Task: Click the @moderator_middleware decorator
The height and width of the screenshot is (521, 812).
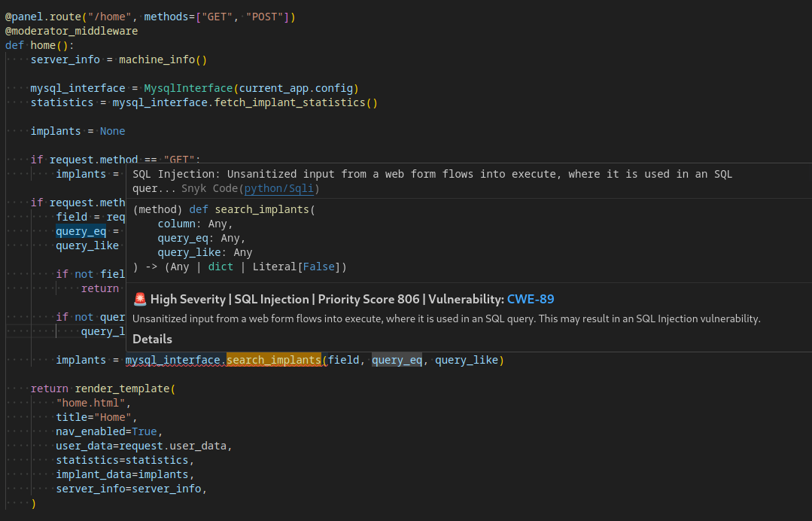Action: tap(71, 31)
